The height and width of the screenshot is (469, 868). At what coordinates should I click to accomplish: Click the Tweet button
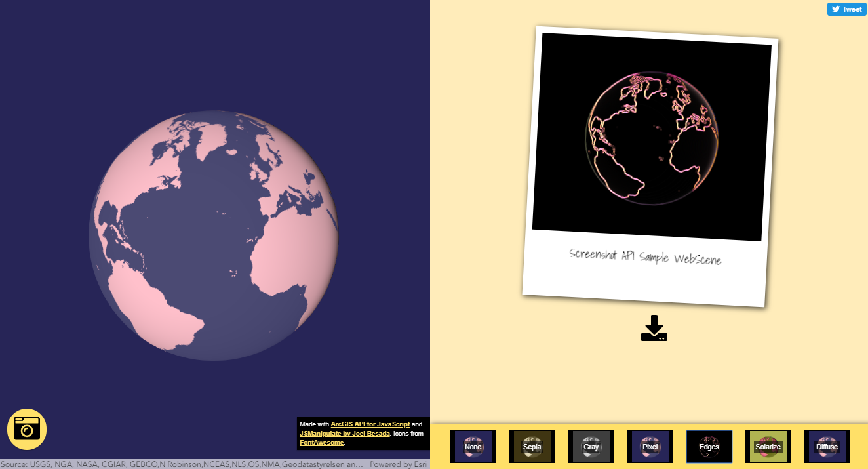pyautogui.click(x=846, y=9)
